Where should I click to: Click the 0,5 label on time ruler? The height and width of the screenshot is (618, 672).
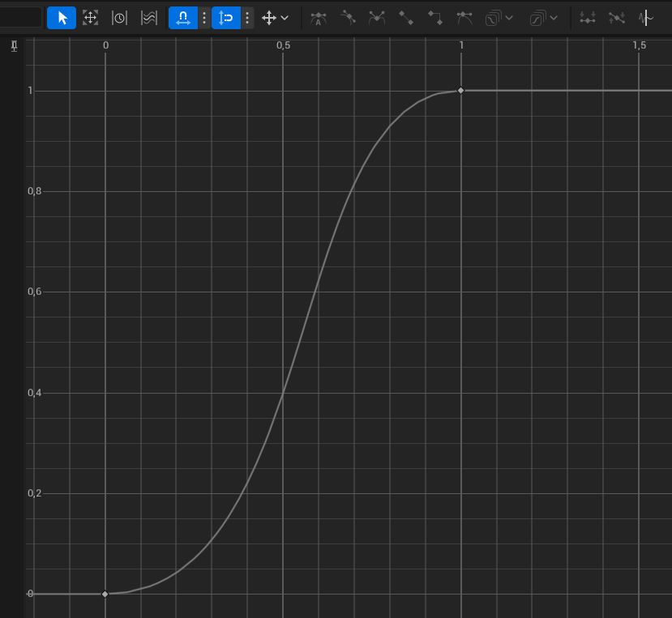tap(283, 45)
